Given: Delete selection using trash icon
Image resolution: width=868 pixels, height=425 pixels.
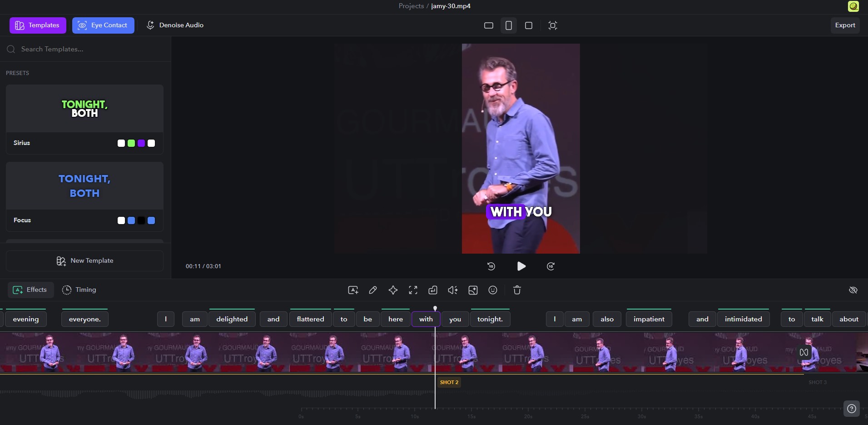Looking at the screenshot, I should pyautogui.click(x=517, y=290).
